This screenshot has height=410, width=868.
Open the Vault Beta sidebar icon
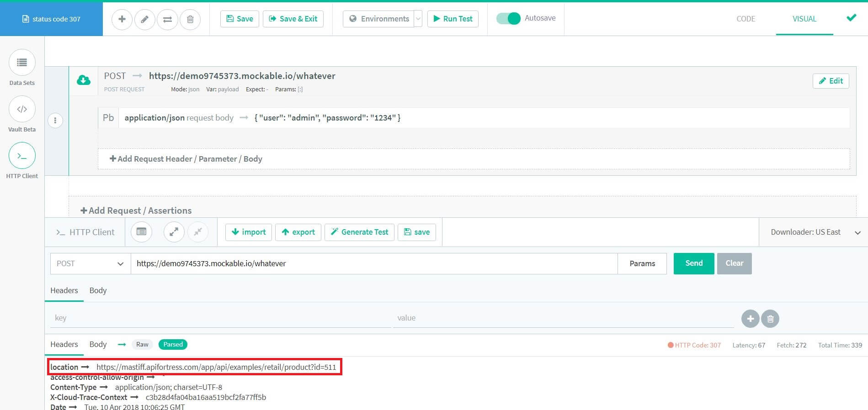point(22,109)
